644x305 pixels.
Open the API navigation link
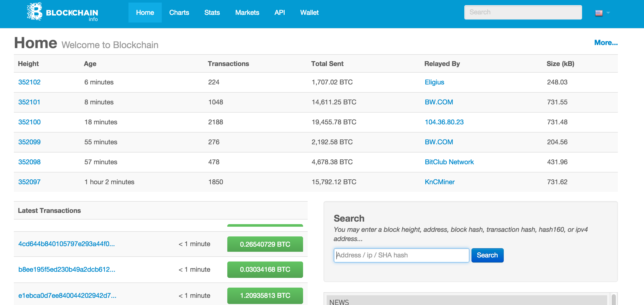pos(280,13)
